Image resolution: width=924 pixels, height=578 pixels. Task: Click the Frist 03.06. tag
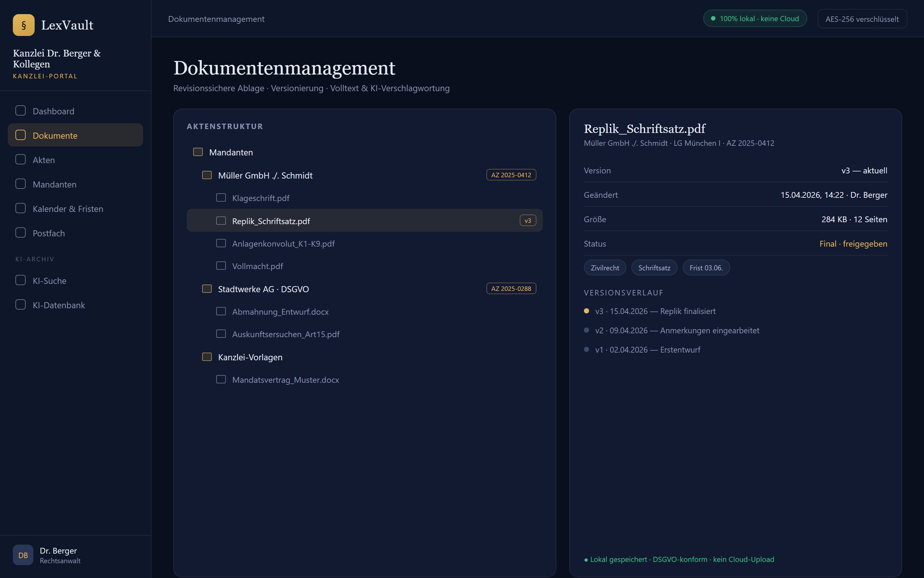[706, 267]
